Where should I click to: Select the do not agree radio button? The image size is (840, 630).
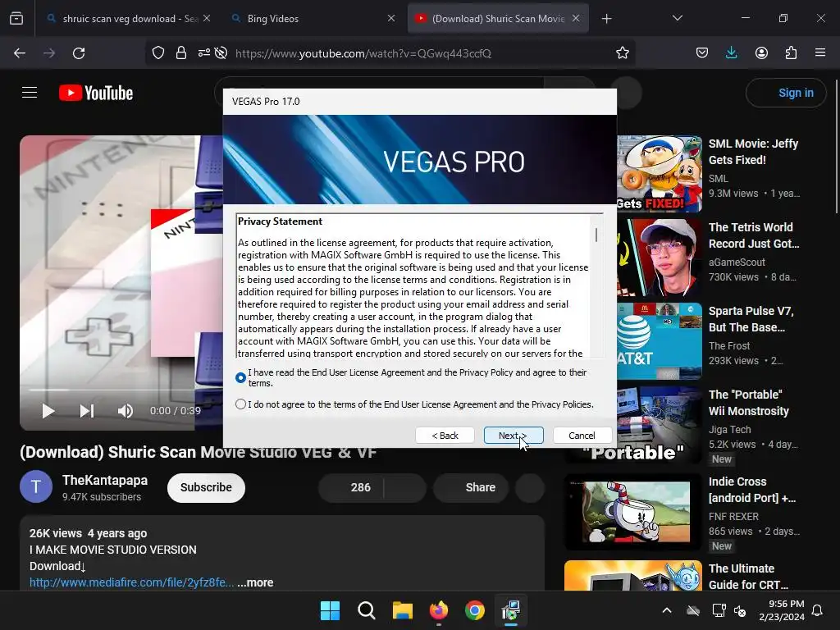240,404
